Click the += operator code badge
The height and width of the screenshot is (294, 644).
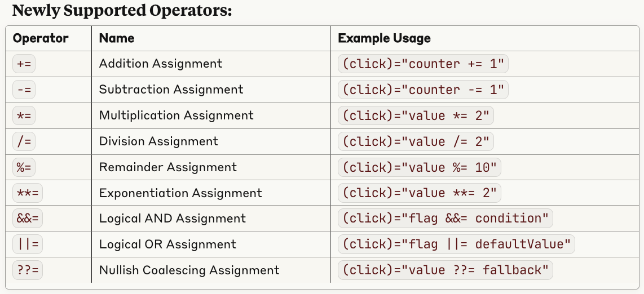coord(24,64)
